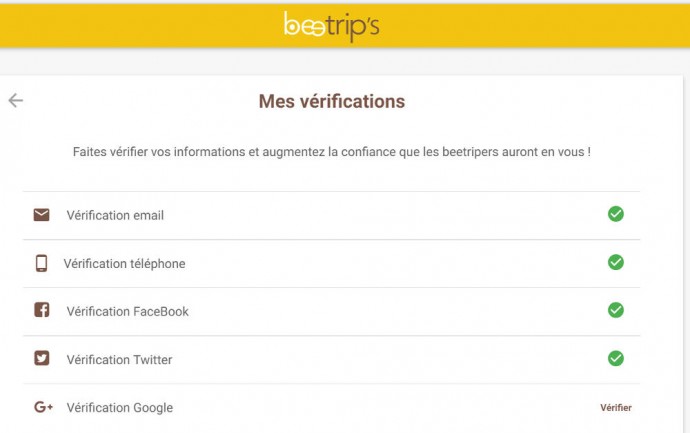The image size is (690, 433).
Task: Open the Vérification téléphone row
Action: pos(124,264)
